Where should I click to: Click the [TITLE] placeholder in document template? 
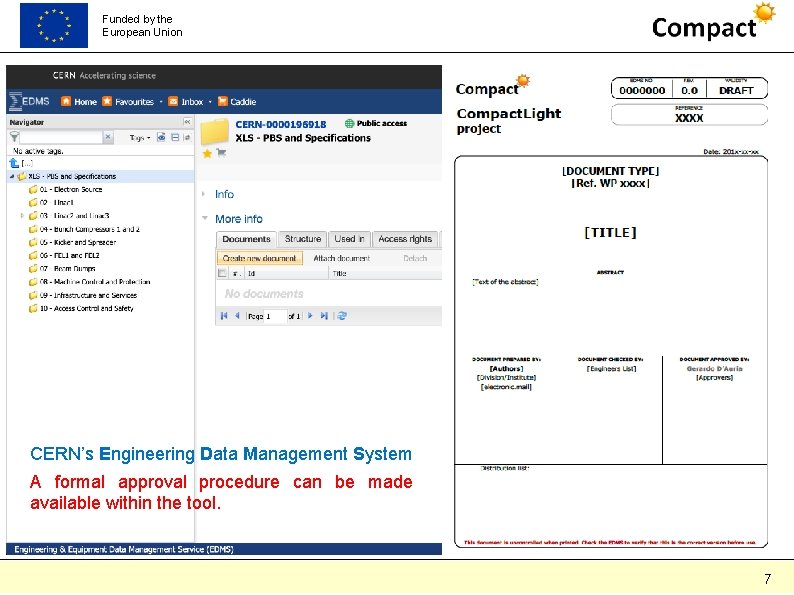tap(610, 232)
